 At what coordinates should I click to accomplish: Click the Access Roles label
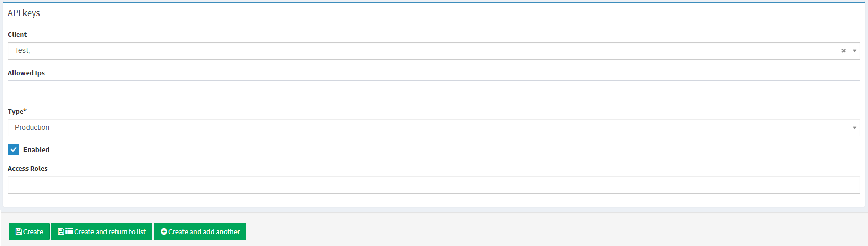[28, 169]
